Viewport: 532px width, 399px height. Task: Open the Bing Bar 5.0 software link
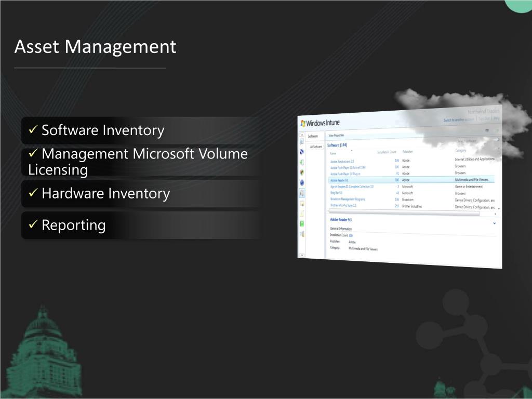(336, 193)
